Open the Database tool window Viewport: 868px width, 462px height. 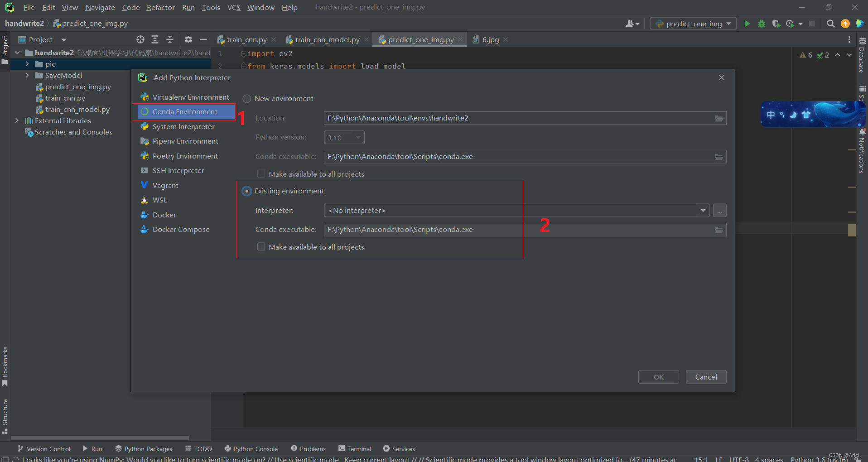[862, 55]
